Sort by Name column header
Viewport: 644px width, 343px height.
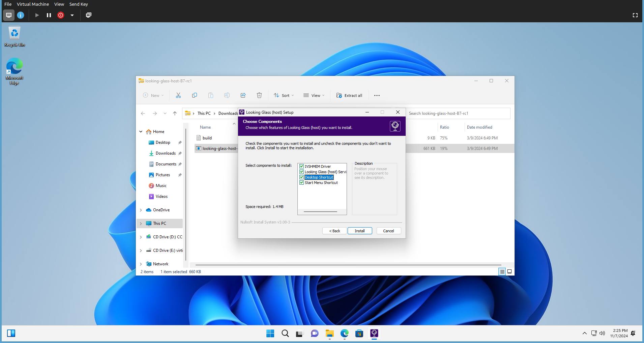coord(205,127)
